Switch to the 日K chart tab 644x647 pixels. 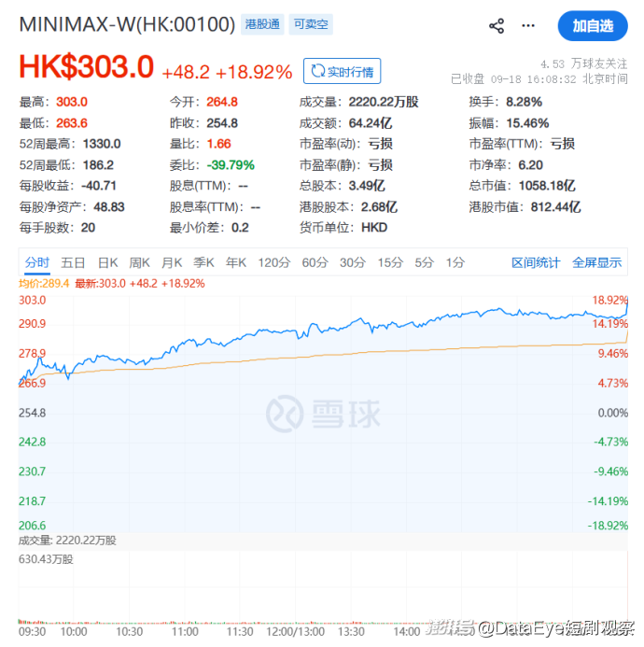pos(108,262)
